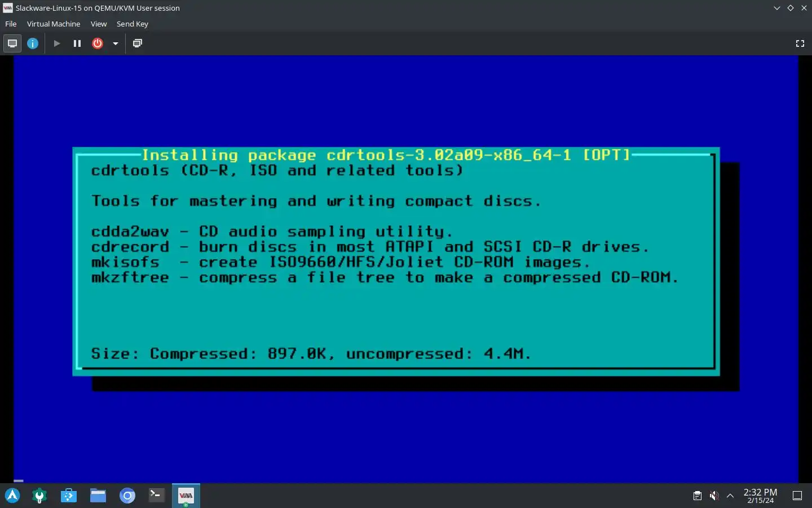Click the 'mkzftree' description line
The image size is (812, 508).
[x=385, y=277]
